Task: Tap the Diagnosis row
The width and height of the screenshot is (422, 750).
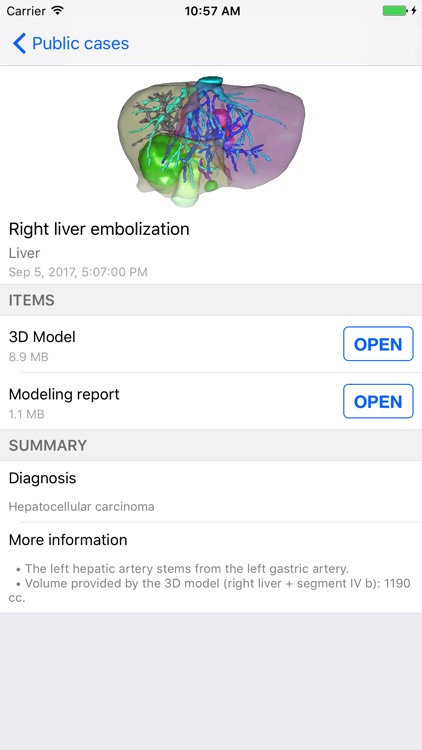Action: click(x=211, y=492)
